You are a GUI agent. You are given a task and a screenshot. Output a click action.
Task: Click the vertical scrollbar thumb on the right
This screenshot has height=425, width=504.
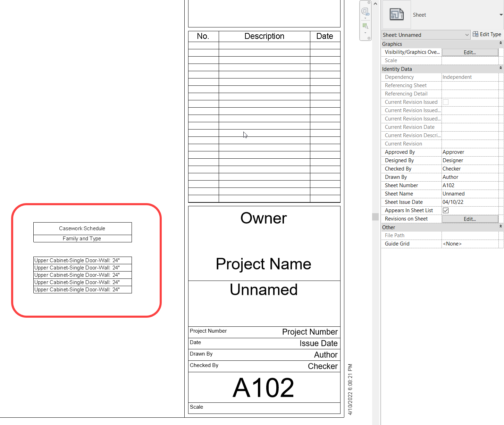[x=375, y=216]
